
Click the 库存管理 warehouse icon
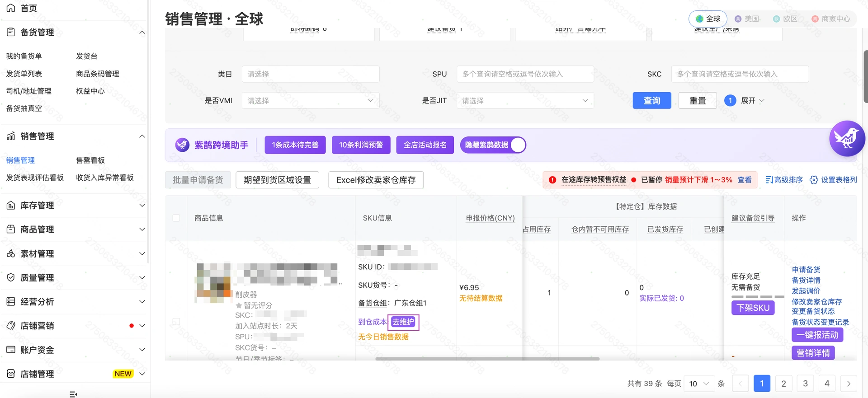(11, 206)
